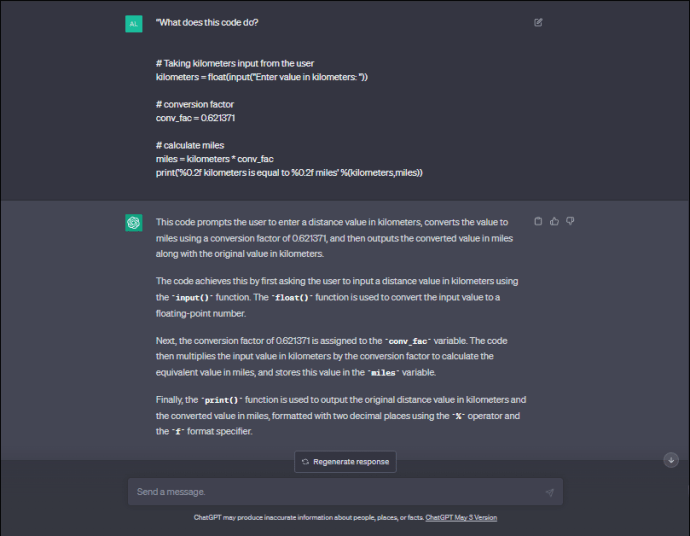
Task: Click the conv_fac inline code in the response
Action: pos(413,341)
